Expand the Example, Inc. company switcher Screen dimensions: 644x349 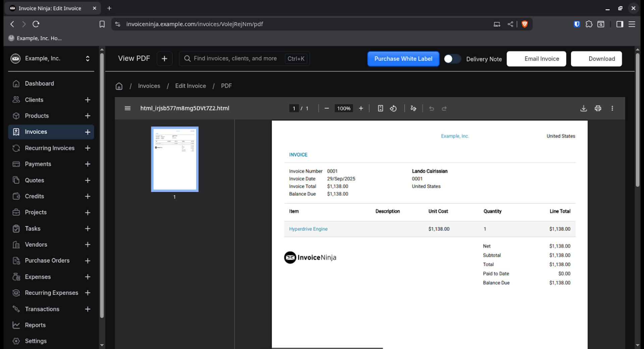point(88,59)
